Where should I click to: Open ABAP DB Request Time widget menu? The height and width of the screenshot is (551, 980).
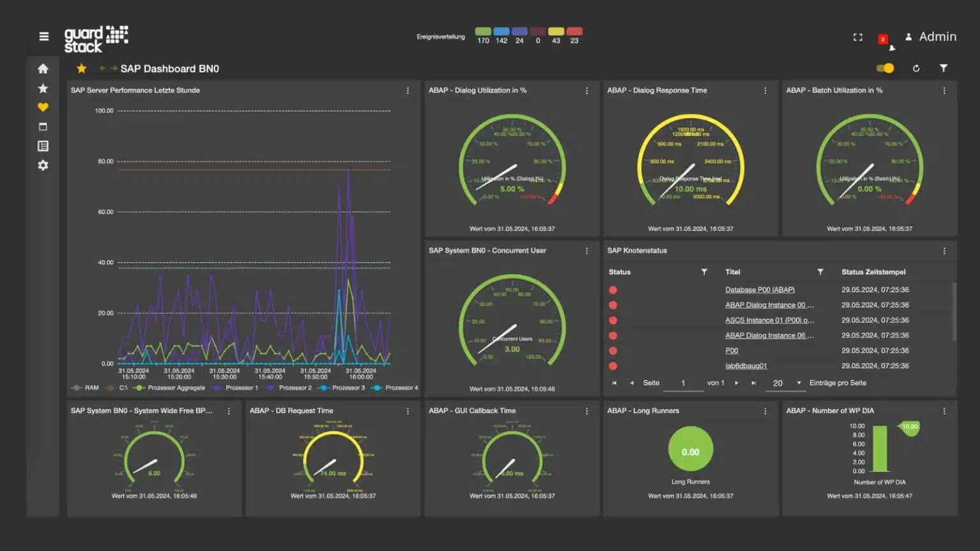[x=408, y=411]
